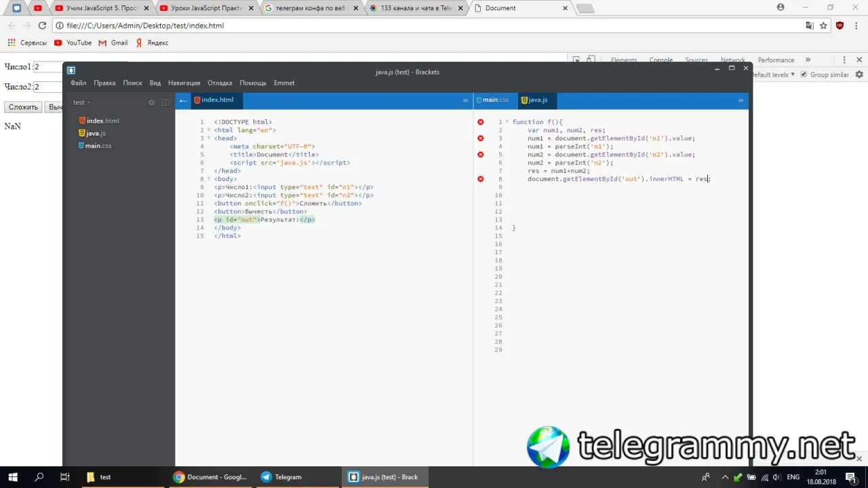Open the Поиск menu in Brackets

132,83
